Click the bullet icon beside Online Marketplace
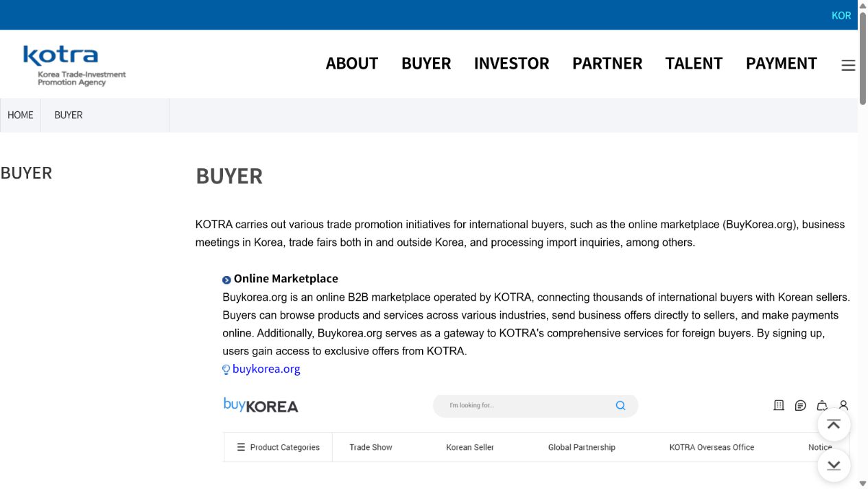The width and height of the screenshot is (868, 489). click(226, 280)
